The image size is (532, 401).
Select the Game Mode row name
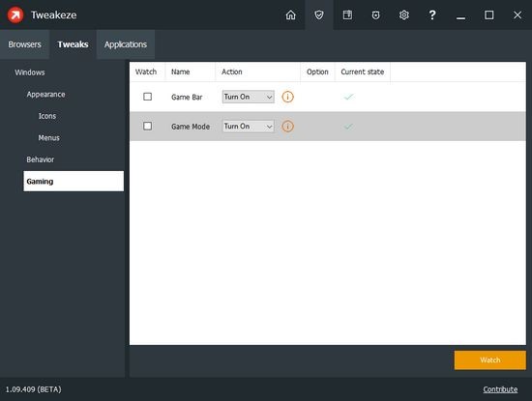click(191, 127)
